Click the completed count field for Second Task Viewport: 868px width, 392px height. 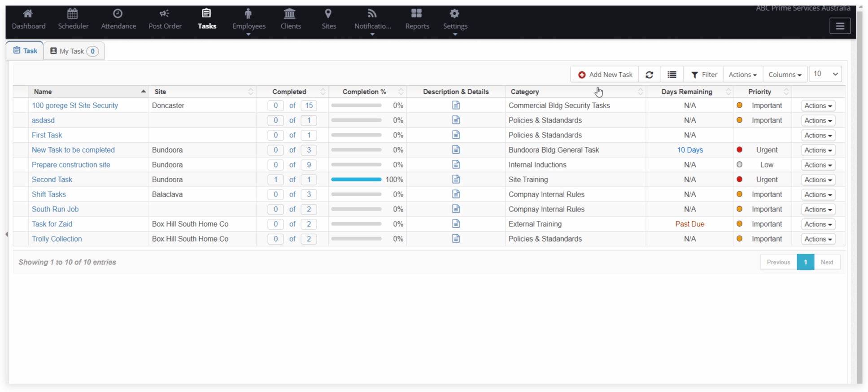[275, 180]
